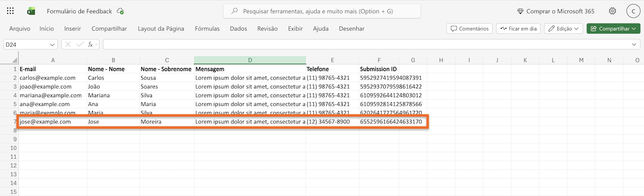
Task: Click the cloud saved status icon
Action: pyautogui.click(x=120, y=11)
